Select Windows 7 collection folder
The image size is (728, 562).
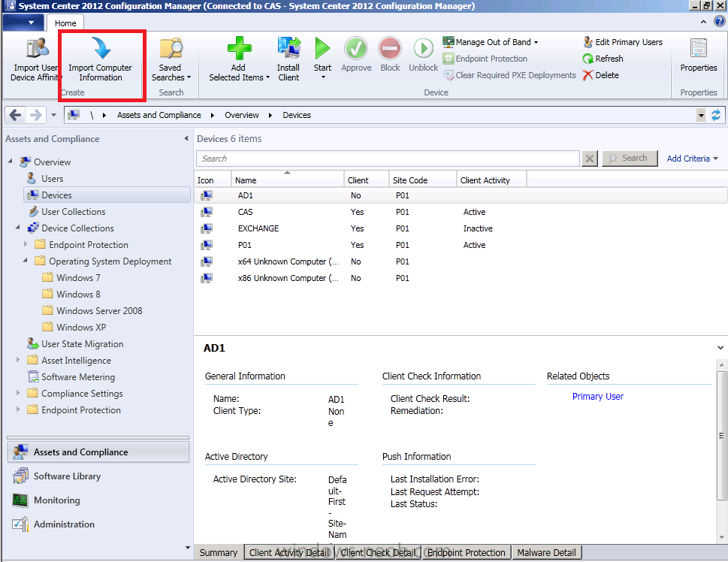tap(78, 278)
